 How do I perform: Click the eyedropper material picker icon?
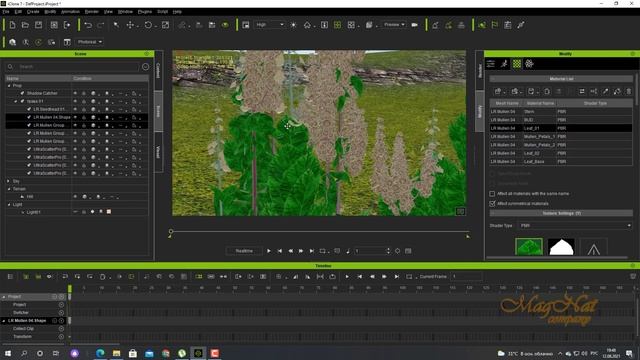[605, 91]
